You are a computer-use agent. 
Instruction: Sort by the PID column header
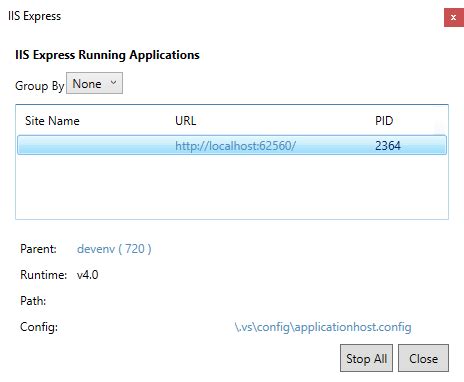point(384,121)
